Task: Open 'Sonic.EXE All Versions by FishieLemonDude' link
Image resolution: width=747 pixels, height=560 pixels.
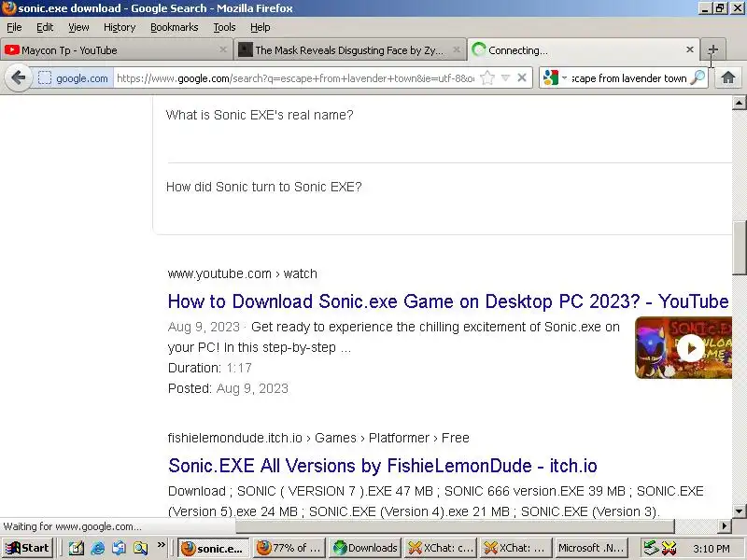Action: click(x=383, y=466)
